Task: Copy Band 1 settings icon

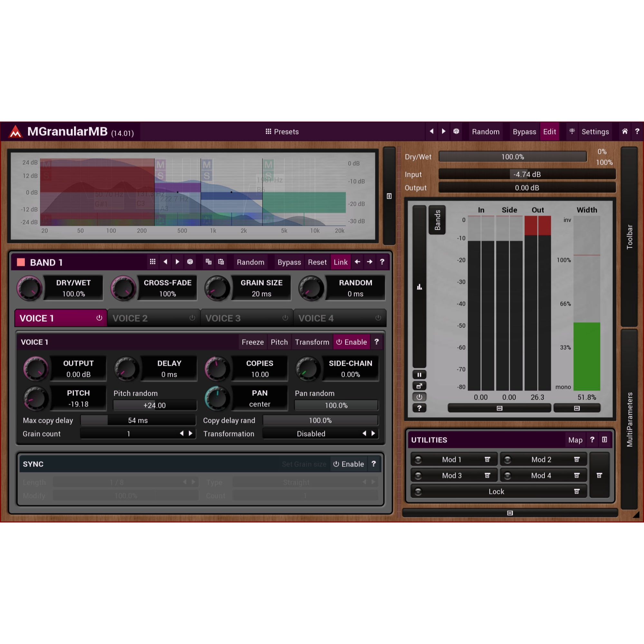Action: pyautogui.click(x=209, y=262)
